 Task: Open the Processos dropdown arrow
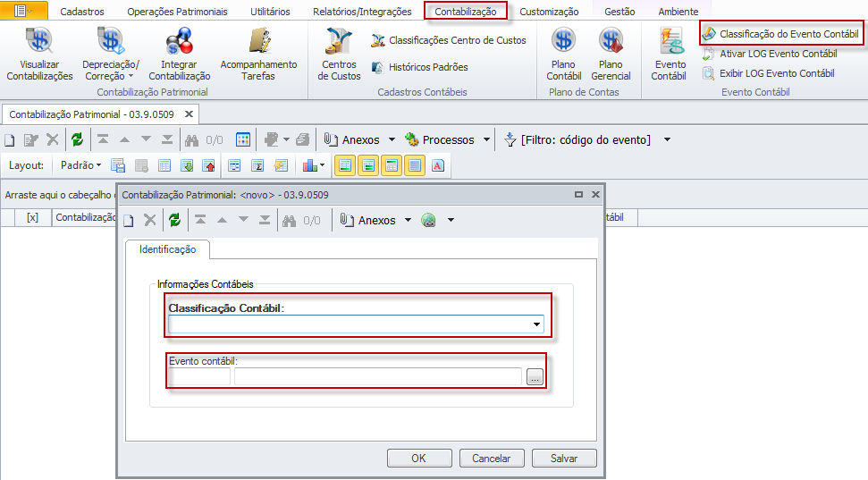[486, 140]
